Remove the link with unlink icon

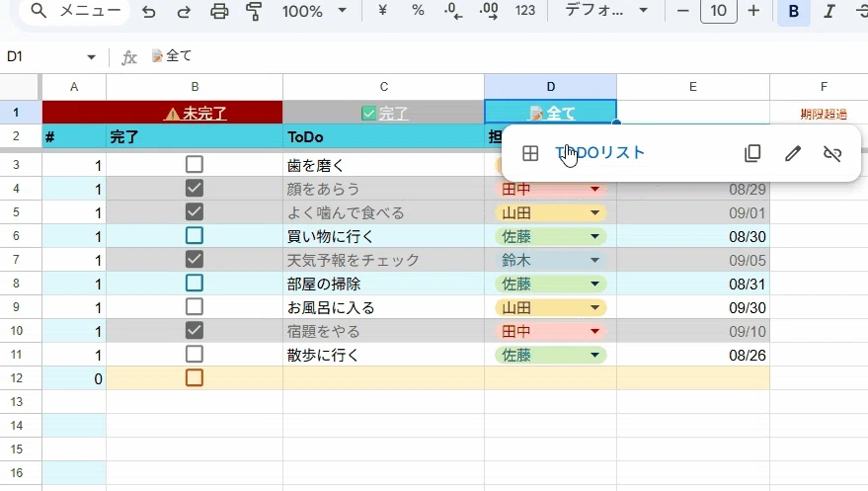(832, 153)
